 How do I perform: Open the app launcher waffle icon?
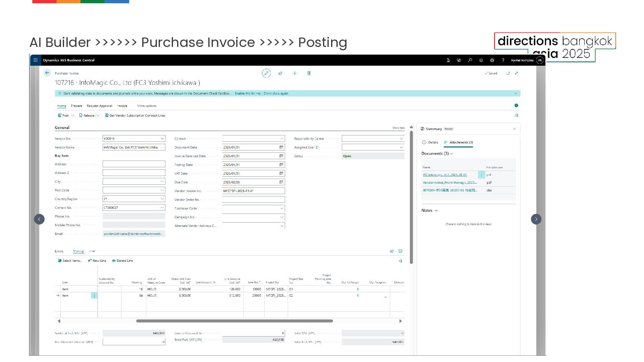(x=36, y=60)
